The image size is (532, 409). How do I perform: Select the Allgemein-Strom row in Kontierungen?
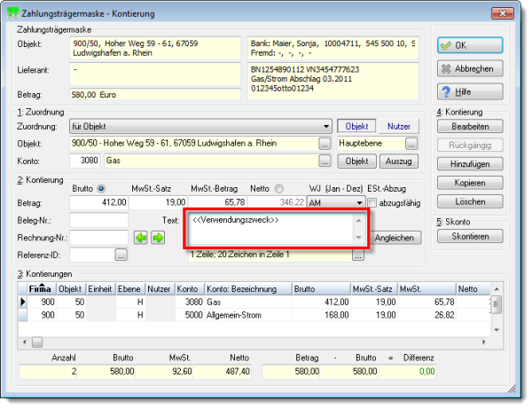[x=254, y=315]
